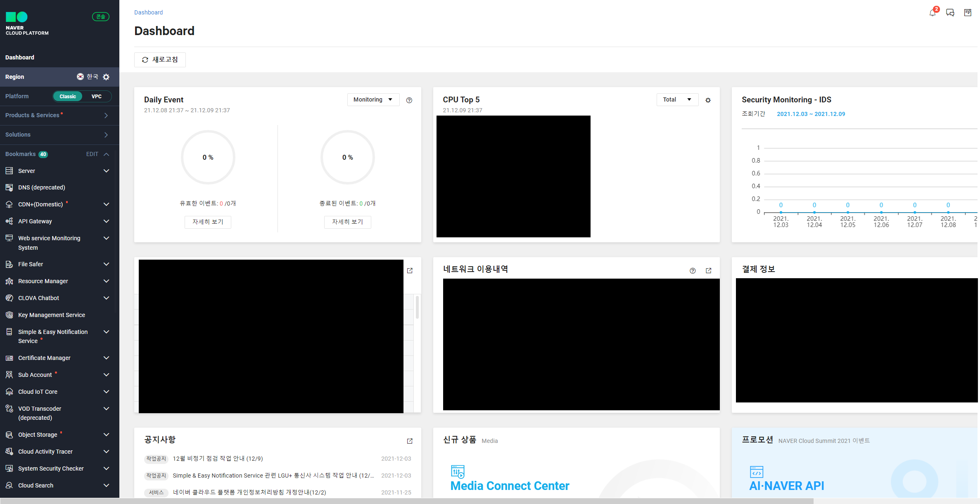Click the Daily Event help icon

coord(409,100)
